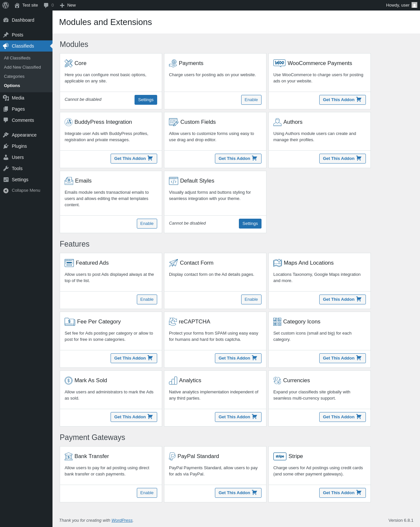This screenshot has width=420, height=527.
Task: Open the WordPress link in footer
Action: pyautogui.click(x=122, y=520)
